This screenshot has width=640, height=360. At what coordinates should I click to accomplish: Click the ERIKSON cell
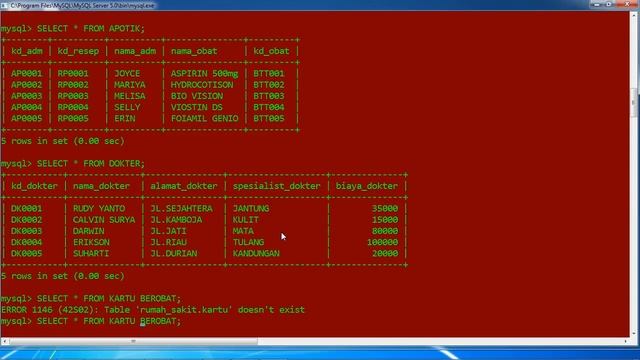pyautogui.click(x=91, y=242)
